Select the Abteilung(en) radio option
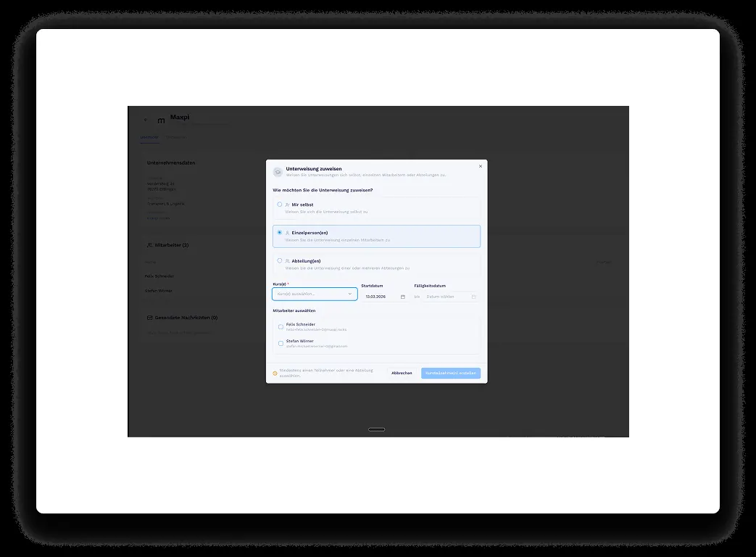 coord(280,261)
